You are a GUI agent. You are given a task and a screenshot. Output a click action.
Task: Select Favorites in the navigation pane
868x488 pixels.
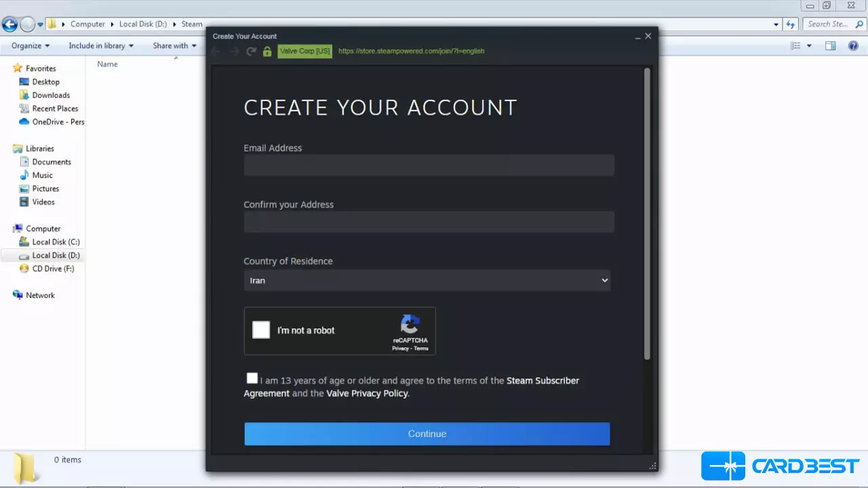point(41,68)
